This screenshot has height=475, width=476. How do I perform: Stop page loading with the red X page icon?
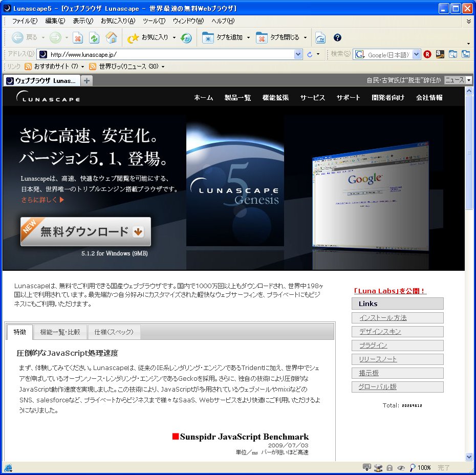click(78, 38)
